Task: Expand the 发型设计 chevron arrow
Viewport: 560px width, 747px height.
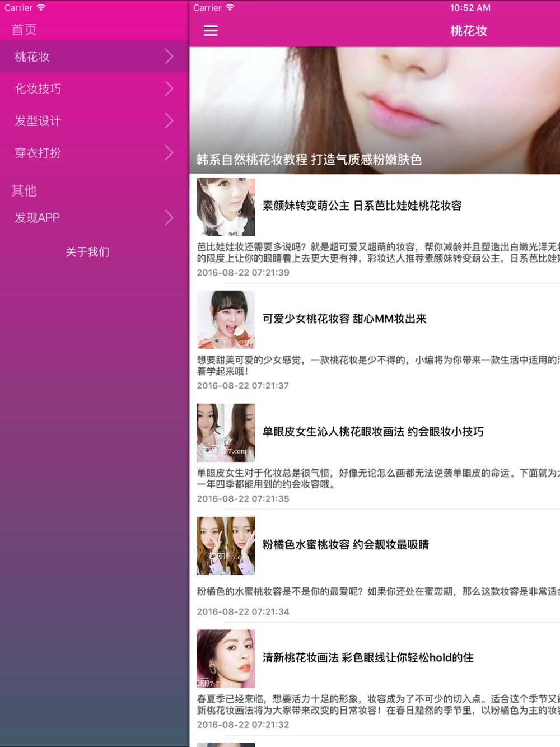Action: coord(169,120)
